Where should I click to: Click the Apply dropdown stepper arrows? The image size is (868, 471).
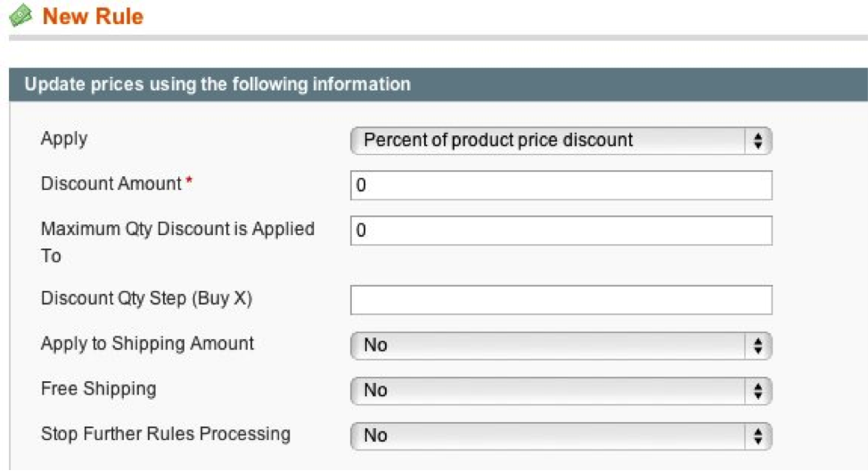pos(757,141)
